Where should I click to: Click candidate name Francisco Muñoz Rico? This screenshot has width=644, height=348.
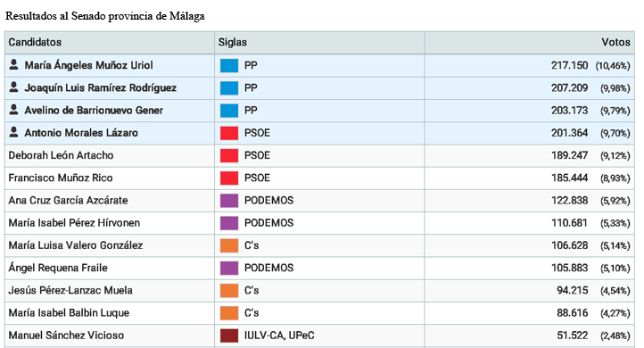[61, 178]
